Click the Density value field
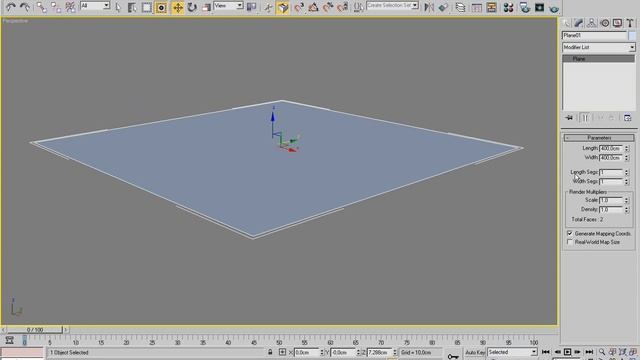The height and width of the screenshot is (360, 640). tap(611, 209)
